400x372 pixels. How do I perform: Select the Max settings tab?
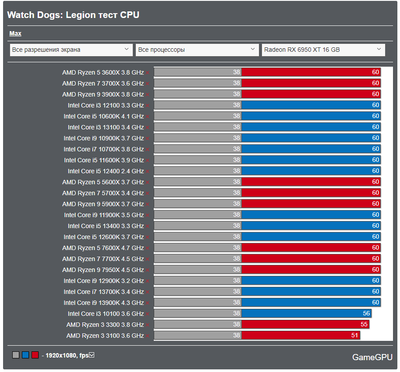15,33
